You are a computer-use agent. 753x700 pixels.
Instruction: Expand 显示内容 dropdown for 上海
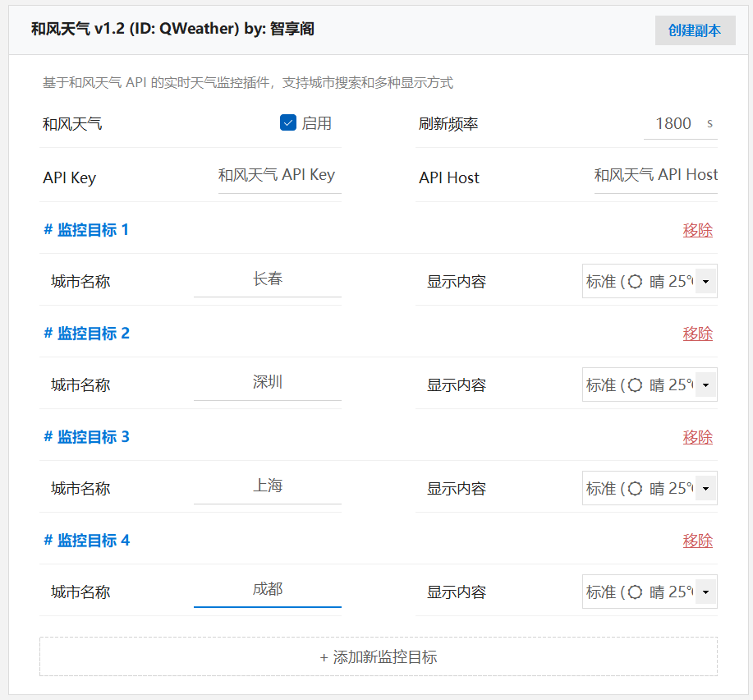649,488
